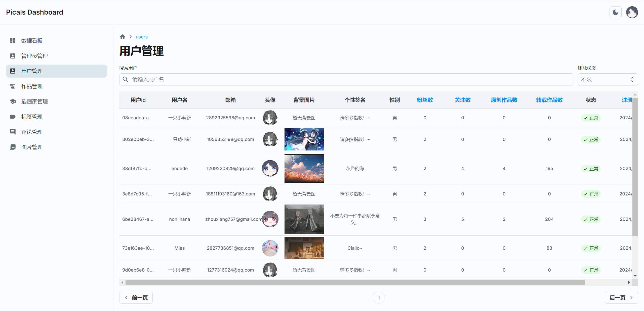Open 标签管理 menu item
Viewport: 644px width, 311px height.
pyautogui.click(x=56, y=117)
